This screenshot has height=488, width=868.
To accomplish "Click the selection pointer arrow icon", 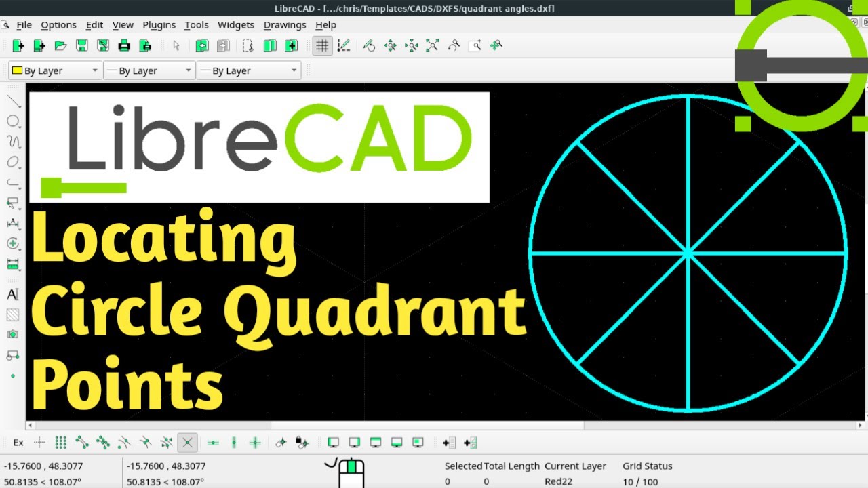I will pyautogui.click(x=176, y=46).
